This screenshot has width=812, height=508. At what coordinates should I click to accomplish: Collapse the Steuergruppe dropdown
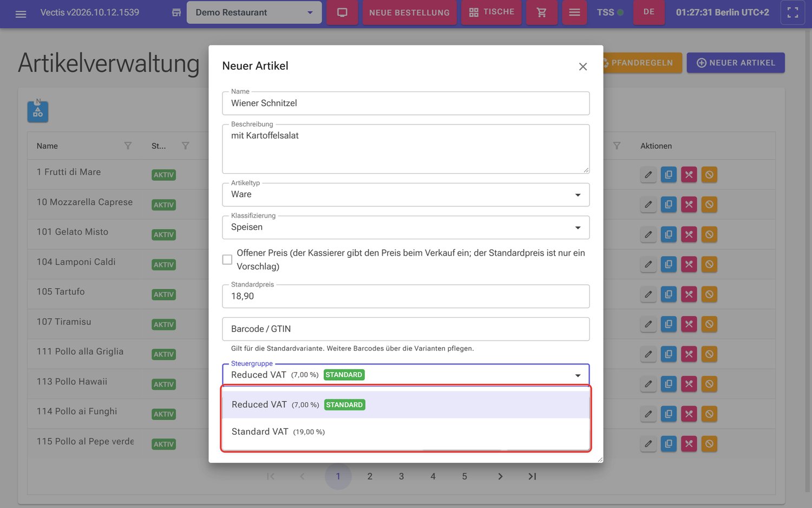tap(405, 375)
